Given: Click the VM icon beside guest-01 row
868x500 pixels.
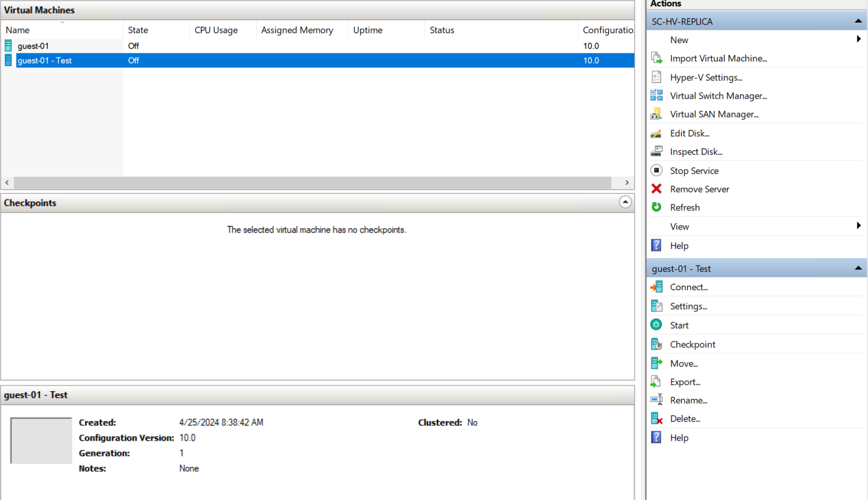Looking at the screenshot, I should (x=8, y=45).
